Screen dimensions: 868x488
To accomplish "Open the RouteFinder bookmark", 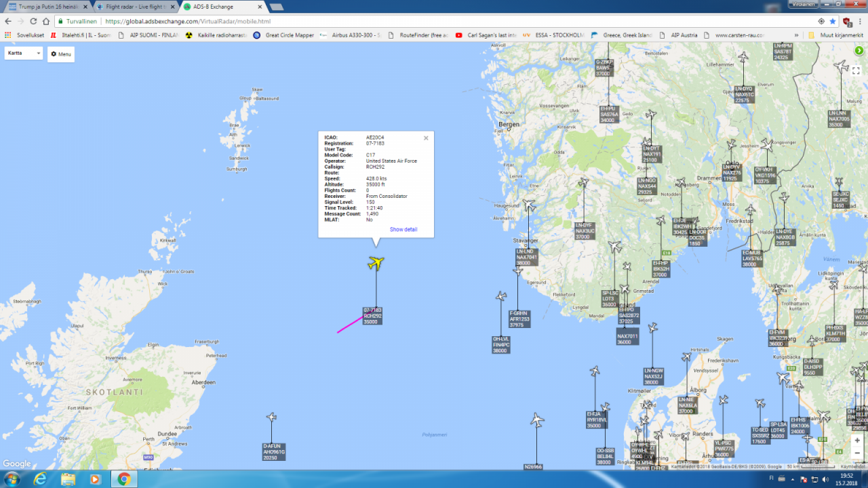I will (418, 35).
